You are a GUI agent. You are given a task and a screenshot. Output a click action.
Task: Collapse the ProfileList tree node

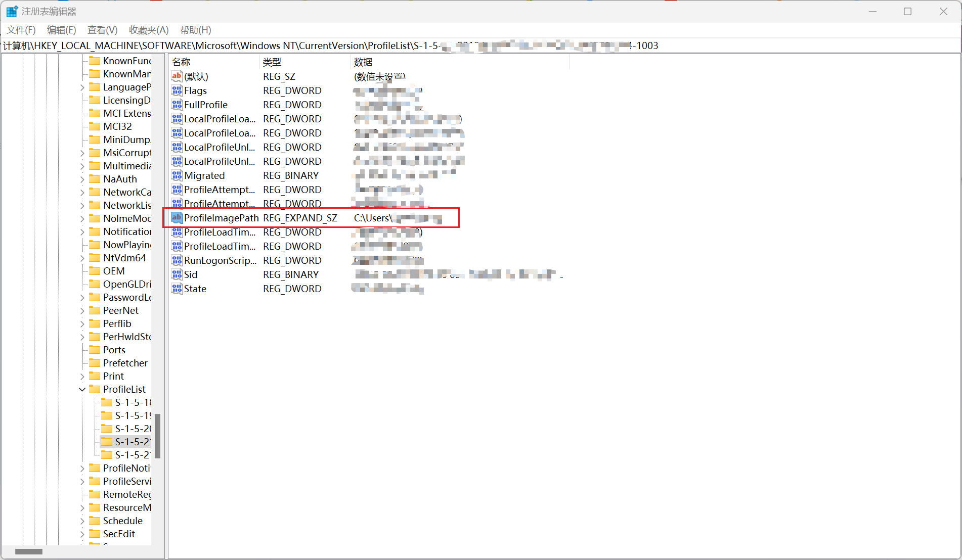[x=82, y=389]
